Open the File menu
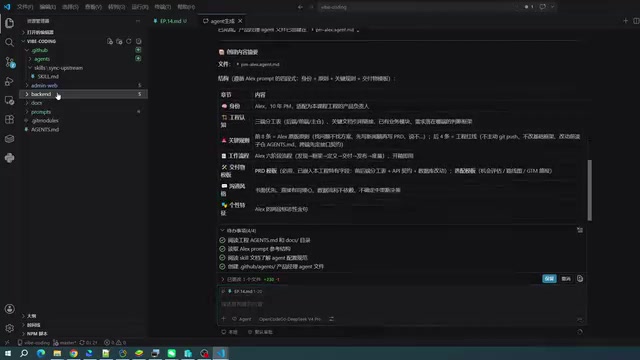The image size is (640, 360). click(25, 7)
